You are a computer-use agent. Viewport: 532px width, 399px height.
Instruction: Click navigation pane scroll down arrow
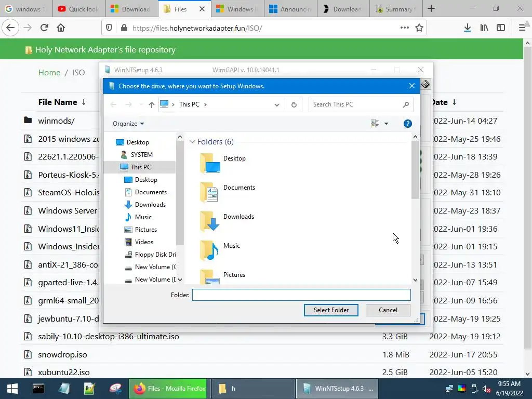(180, 280)
